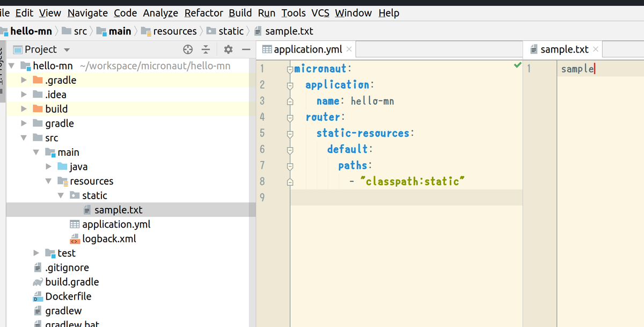Collapse the hello-mn project root
The width and height of the screenshot is (644, 327).
pyautogui.click(x=11, y=66)
